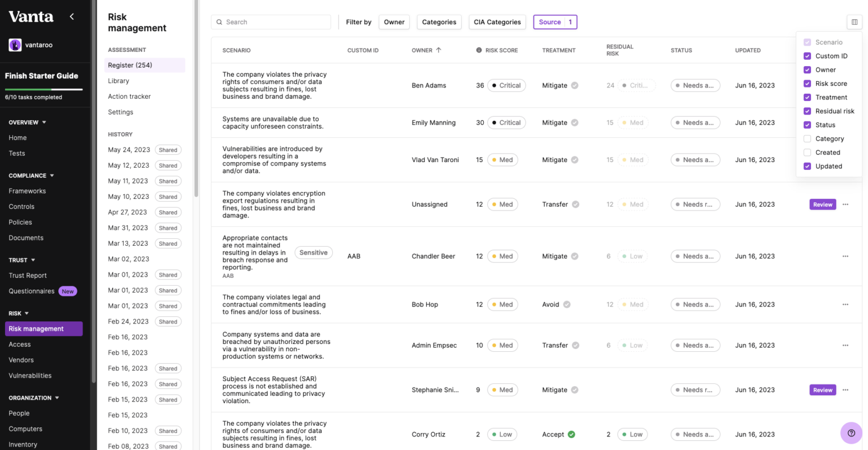Screen dimensions: 868x450
Task: Open the overflow menu on the SAR row
Action: click(x=845, y=390)
